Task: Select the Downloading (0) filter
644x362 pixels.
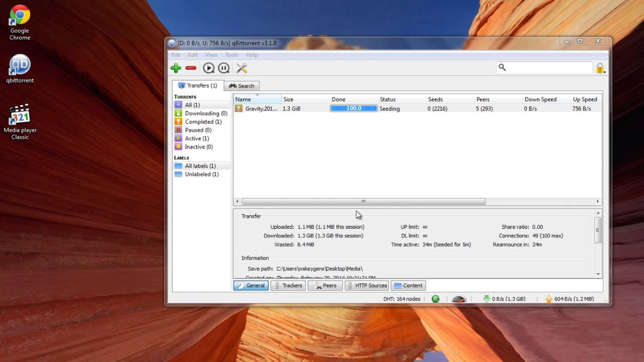Action: tap(201, 113)
